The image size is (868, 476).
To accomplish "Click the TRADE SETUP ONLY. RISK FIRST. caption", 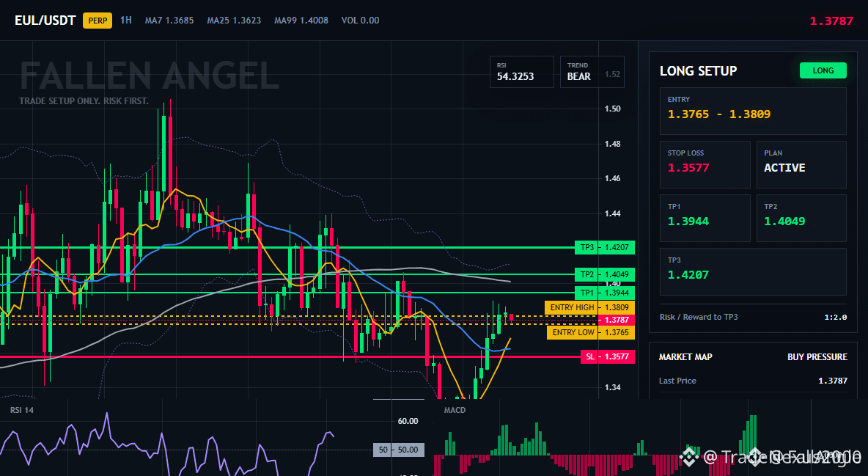I will point(84,101).
